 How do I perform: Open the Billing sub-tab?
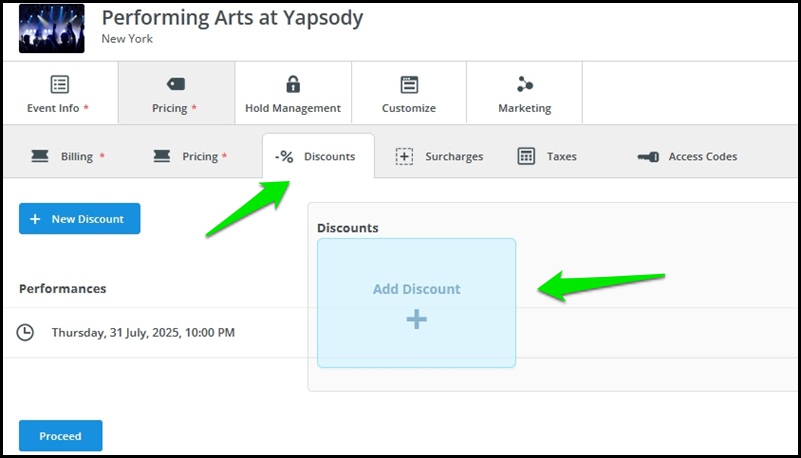[68, 156]
